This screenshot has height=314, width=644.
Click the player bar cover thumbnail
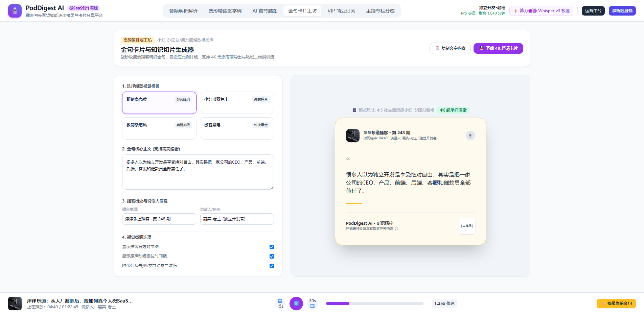click(15, 304)
